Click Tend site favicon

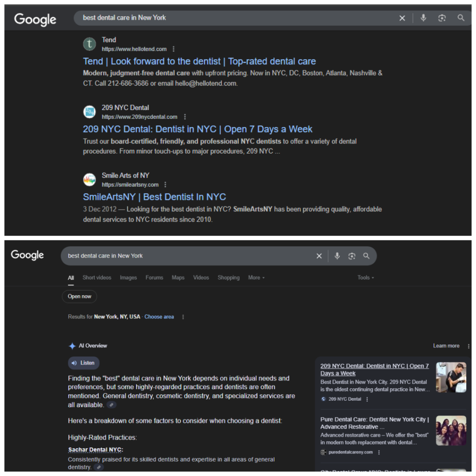(x=90, y=44)
